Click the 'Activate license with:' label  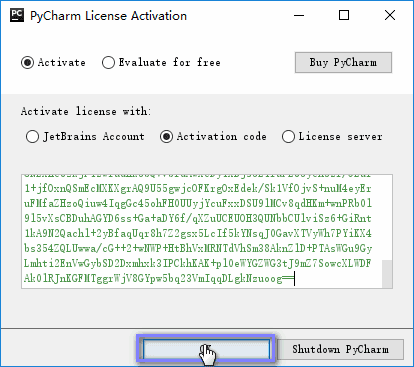(86, 111)
